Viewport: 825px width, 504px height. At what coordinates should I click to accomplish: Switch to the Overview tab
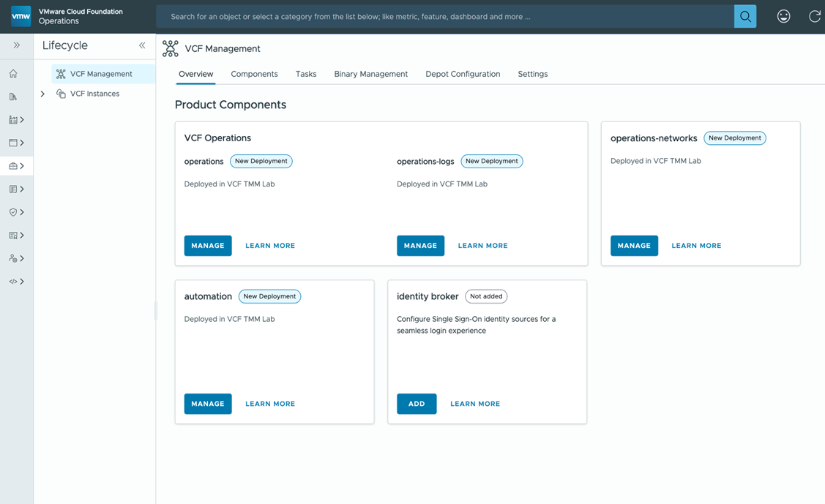[195, 74]
